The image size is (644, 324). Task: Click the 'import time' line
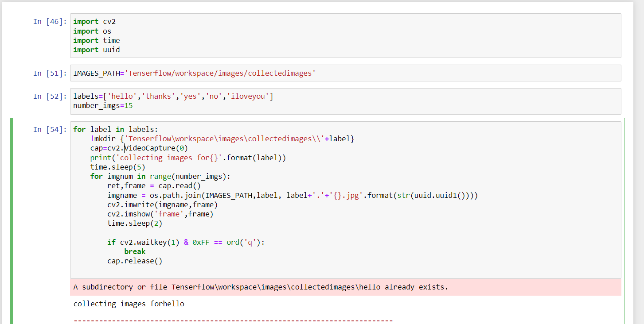click(97, 40)
